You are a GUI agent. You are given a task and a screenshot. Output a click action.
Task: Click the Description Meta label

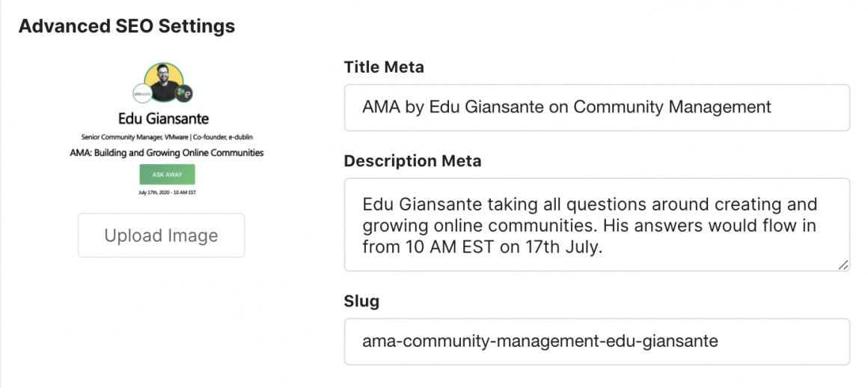(412, 161)
